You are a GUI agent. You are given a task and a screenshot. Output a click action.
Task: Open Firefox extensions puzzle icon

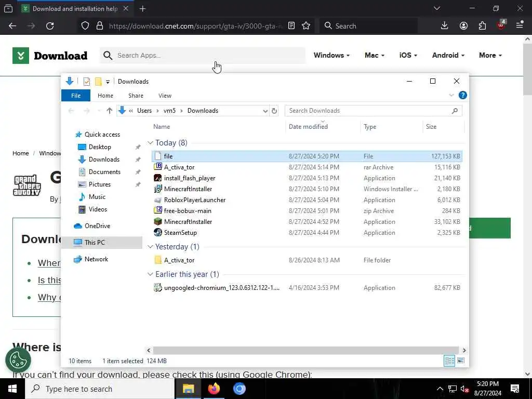pyautogui.click(x=482, y=26)
